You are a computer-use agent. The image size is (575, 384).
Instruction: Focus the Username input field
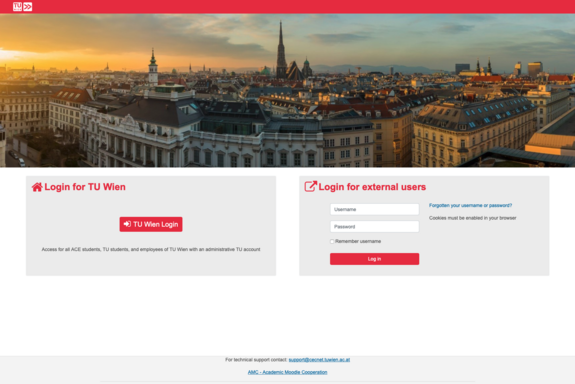(374, 209)
